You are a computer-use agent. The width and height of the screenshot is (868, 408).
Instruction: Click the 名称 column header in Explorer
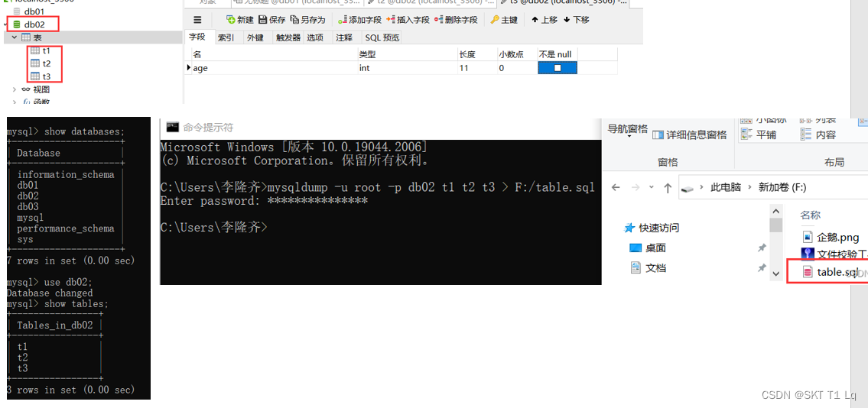pyautogui.click(x=811, y=215)
